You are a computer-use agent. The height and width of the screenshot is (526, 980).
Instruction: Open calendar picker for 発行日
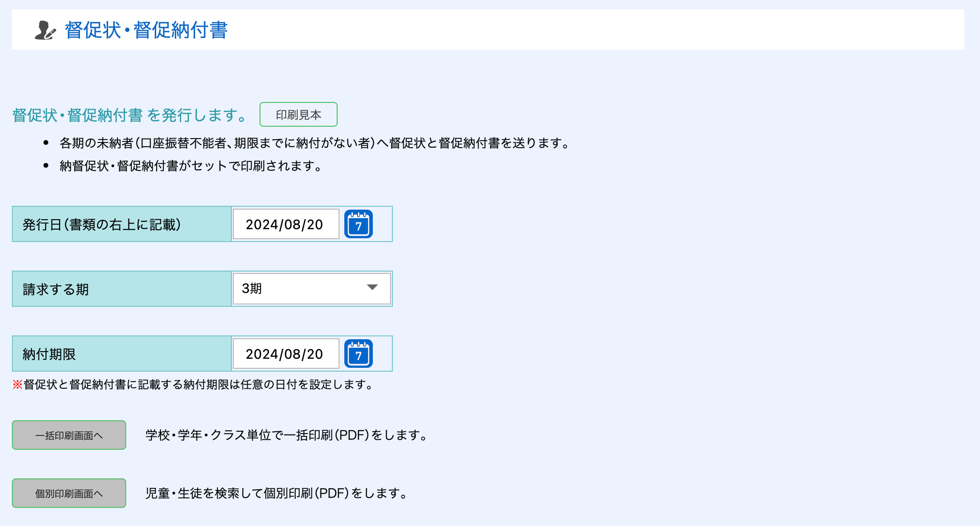point(358,224)
